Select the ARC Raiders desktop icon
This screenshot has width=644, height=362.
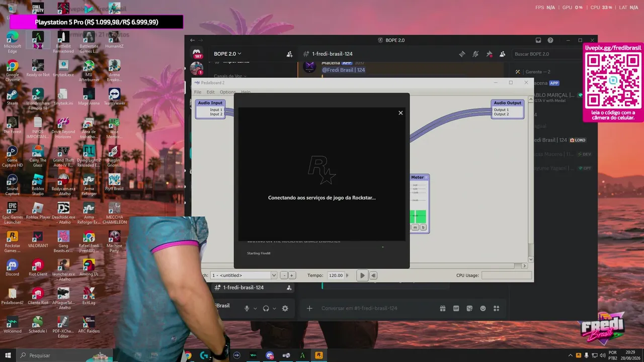click(x=89, y=325)
